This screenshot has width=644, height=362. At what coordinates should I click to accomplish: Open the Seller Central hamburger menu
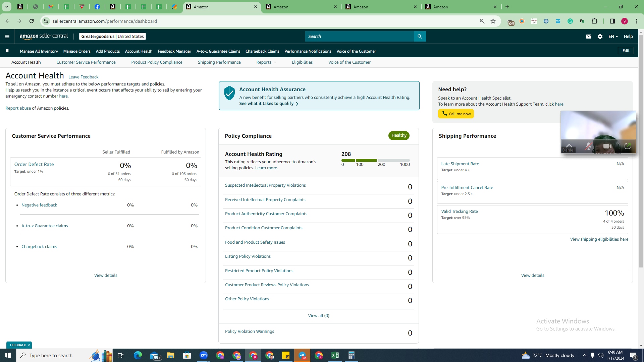7,37
